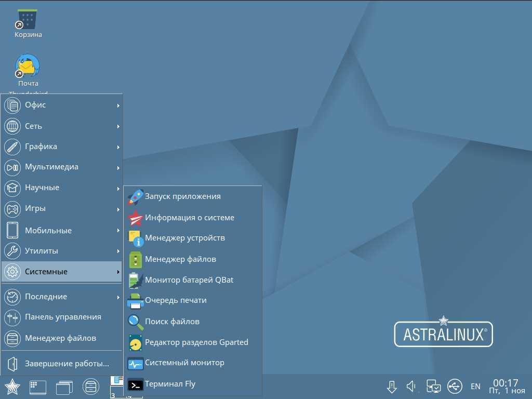Click the volume speaker icon in tray

tap(411, 387)
